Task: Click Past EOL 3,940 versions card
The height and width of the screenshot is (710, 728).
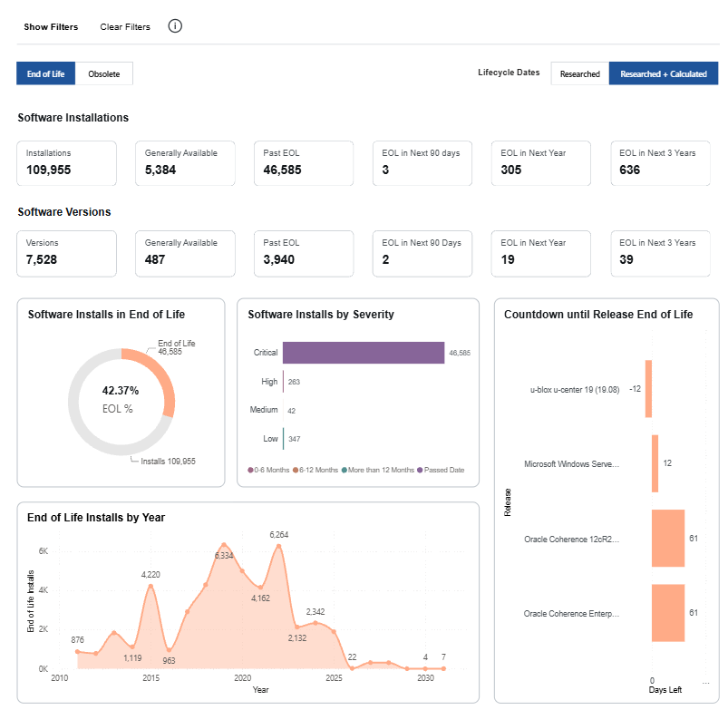Action: 304,254
